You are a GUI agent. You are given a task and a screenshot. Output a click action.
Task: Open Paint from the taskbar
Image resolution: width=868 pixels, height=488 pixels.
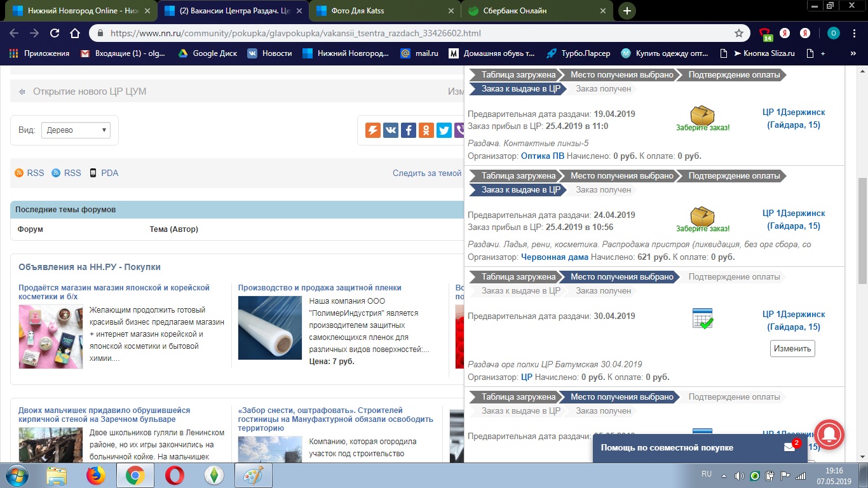point(254,475)
